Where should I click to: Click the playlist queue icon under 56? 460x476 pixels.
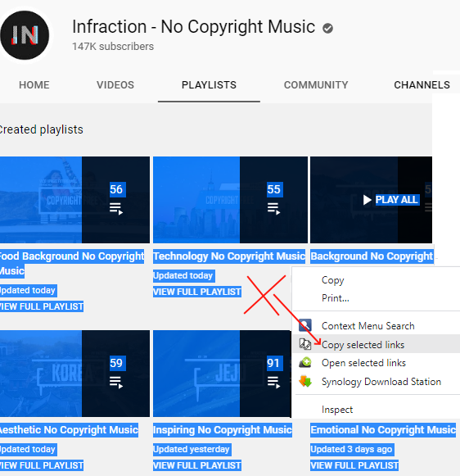(116, 209)
